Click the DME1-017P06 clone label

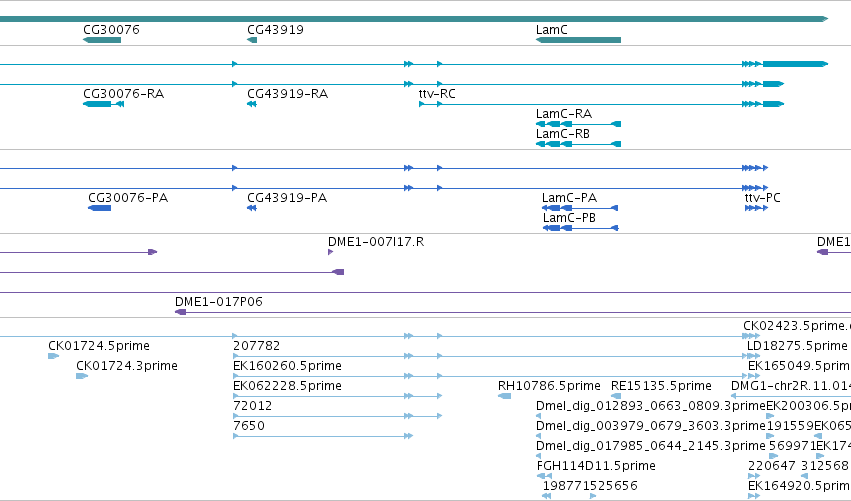tap(219, 302)
